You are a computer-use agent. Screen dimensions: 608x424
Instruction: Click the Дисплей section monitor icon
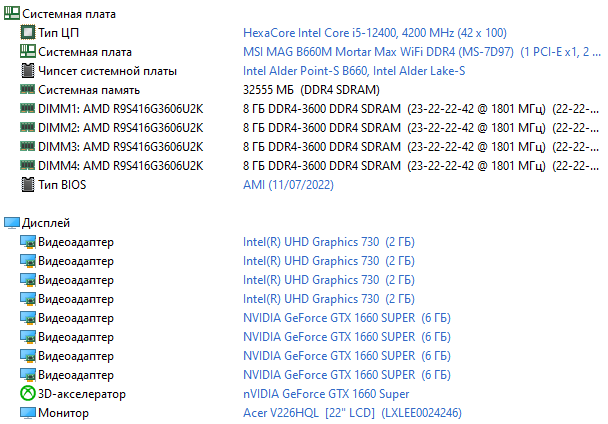point(11,223)
